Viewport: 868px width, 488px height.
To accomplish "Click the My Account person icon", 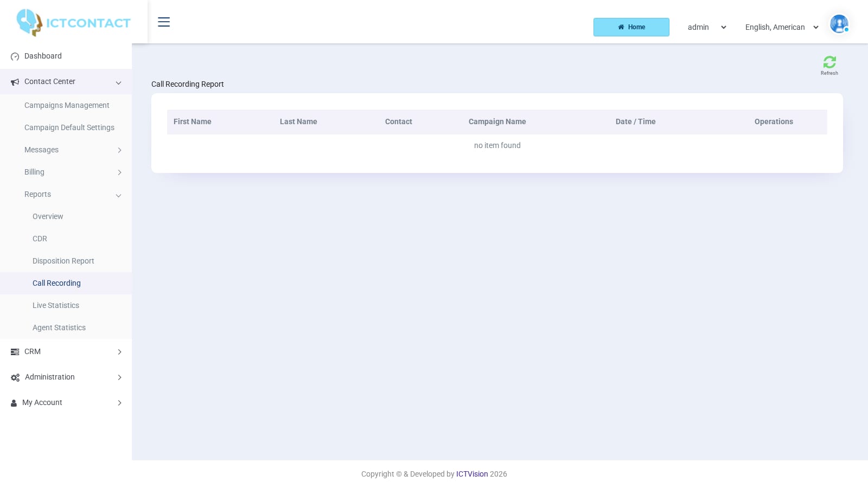I will pos(14,403).
